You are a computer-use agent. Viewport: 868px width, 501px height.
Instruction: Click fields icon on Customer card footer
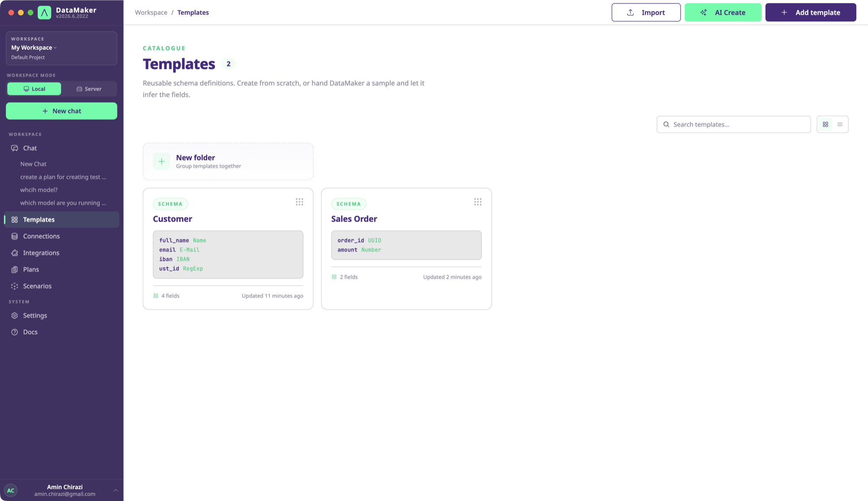click(x=156, y=296)
